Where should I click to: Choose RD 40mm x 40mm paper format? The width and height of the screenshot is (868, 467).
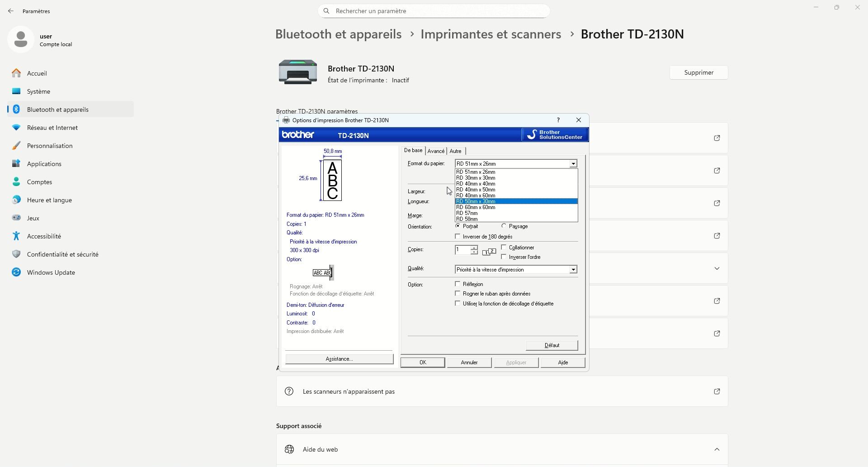click(x=516, y=184)
